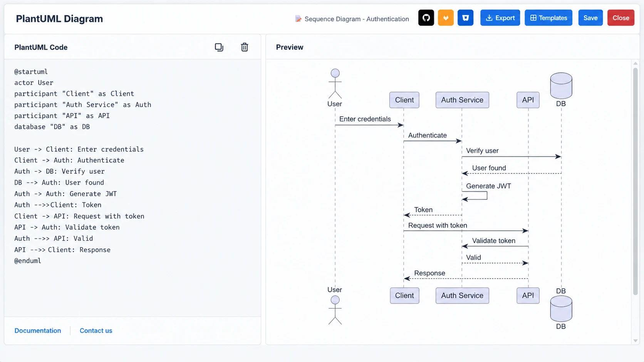
Task: Click the 'Valid' message label in preview
Action: 473,257
